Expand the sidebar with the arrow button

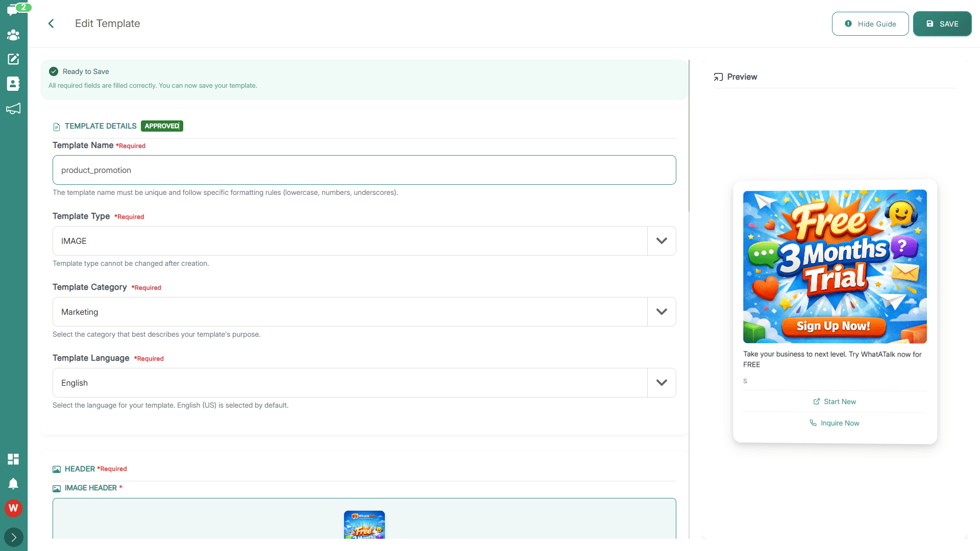14,537
